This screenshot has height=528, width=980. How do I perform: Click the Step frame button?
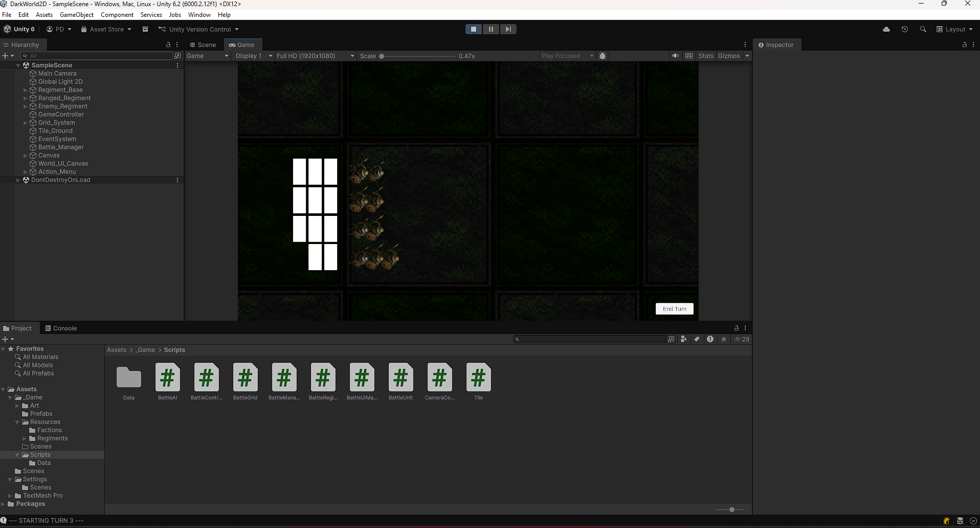pyautogui.click(x=508, y=29)
